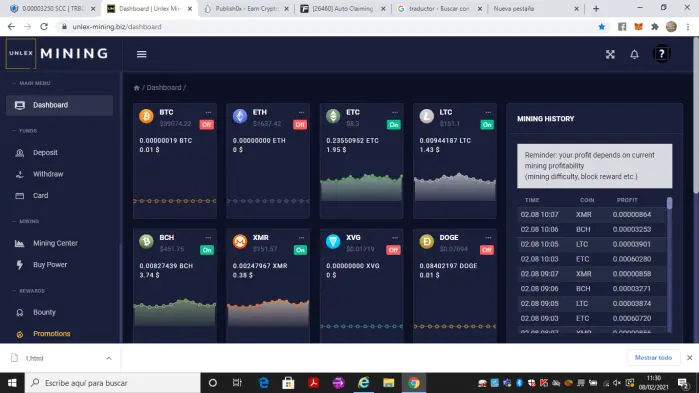This screenshot has width=699, height=393.
Task: Open DOGE card options menu
Action: (x=489, y=237)
